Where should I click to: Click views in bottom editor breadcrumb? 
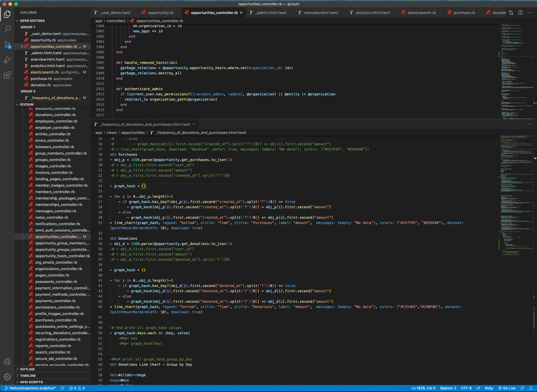(111, 132)
